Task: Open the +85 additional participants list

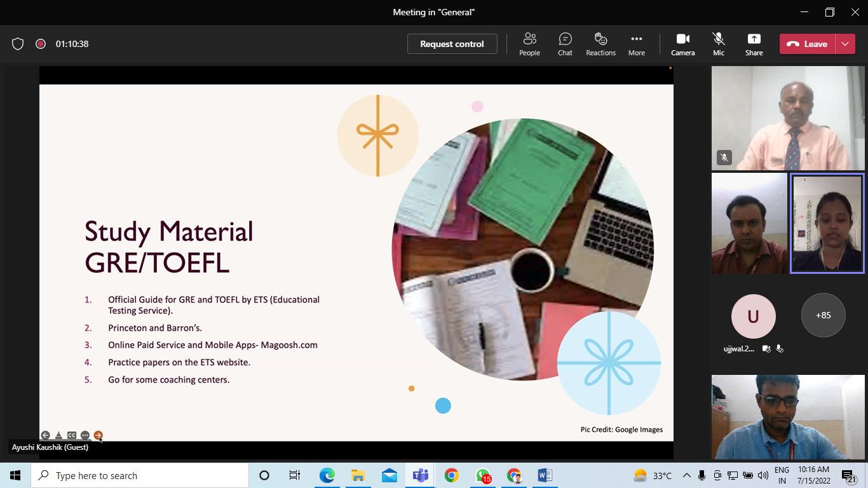Action: click(823, 315)
